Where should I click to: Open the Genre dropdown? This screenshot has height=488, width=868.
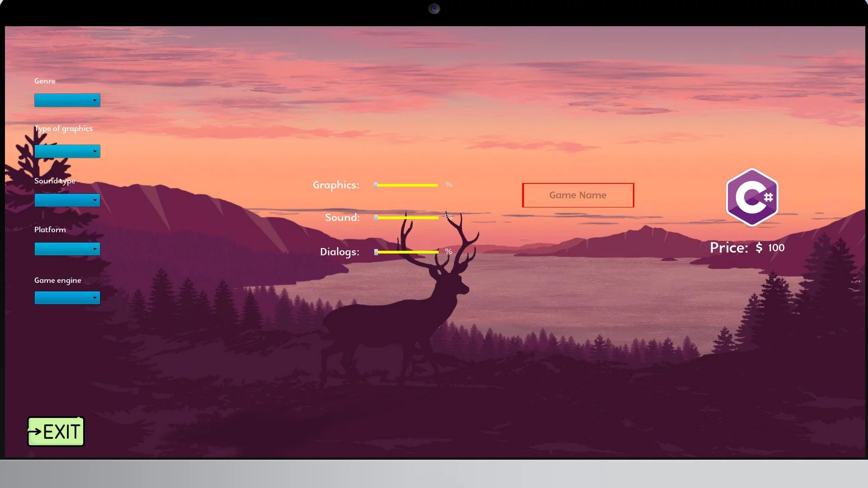pos(67,100)
